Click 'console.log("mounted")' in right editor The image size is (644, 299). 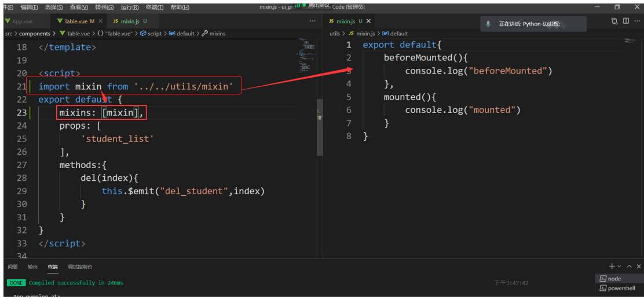(x=463, y=110)
